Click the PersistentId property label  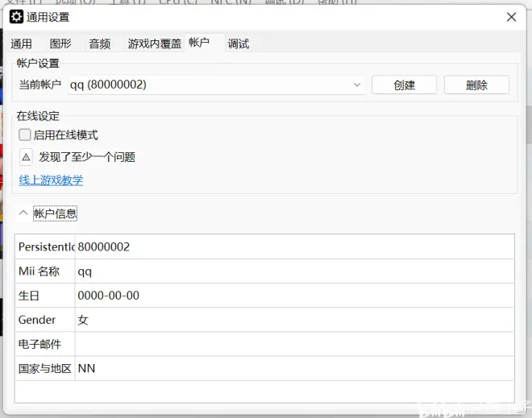pyautogui.click(x=45, y=246)
